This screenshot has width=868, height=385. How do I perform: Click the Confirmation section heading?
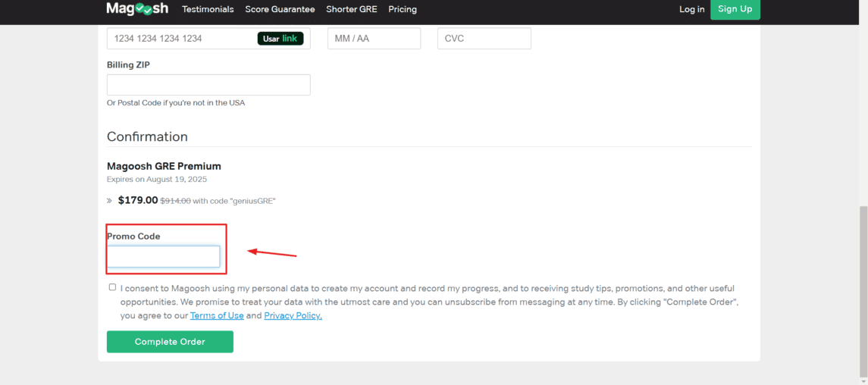click(x=147, y=136)
